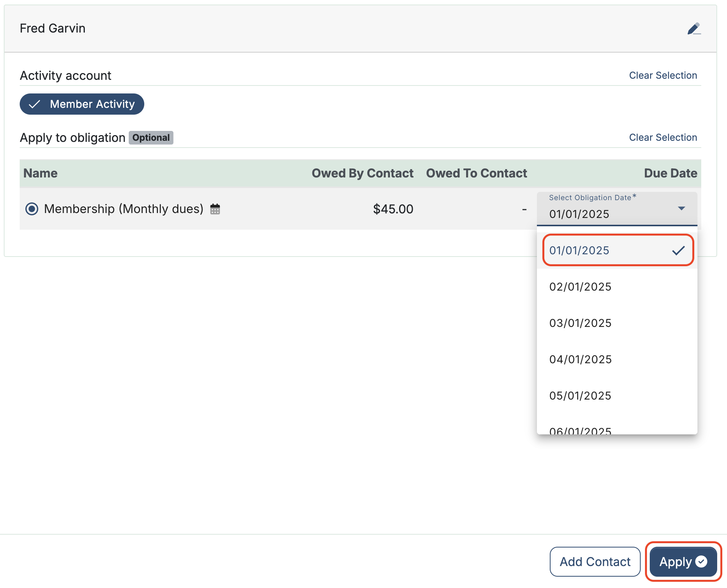Pick 05/01/2025 obligation date

(580, 396)
